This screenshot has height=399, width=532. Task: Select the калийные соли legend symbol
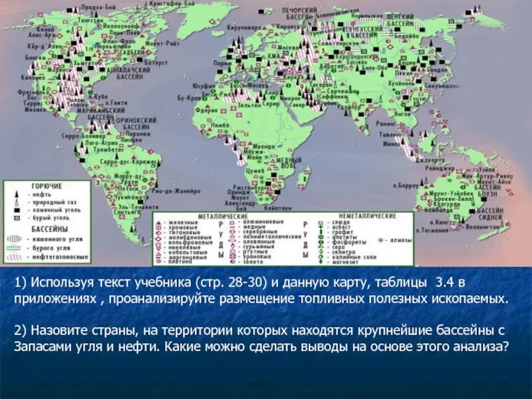[x=321, y=257]
